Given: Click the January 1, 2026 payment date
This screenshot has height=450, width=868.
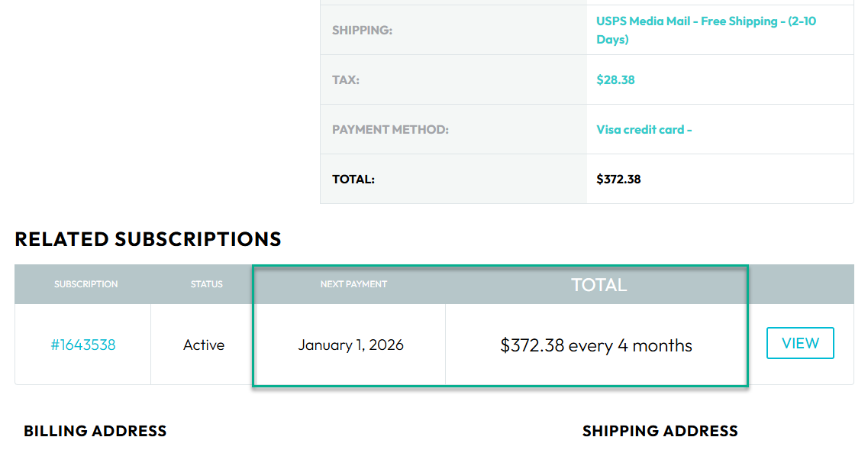Looking at the screenshot, I should click(350, 345).
